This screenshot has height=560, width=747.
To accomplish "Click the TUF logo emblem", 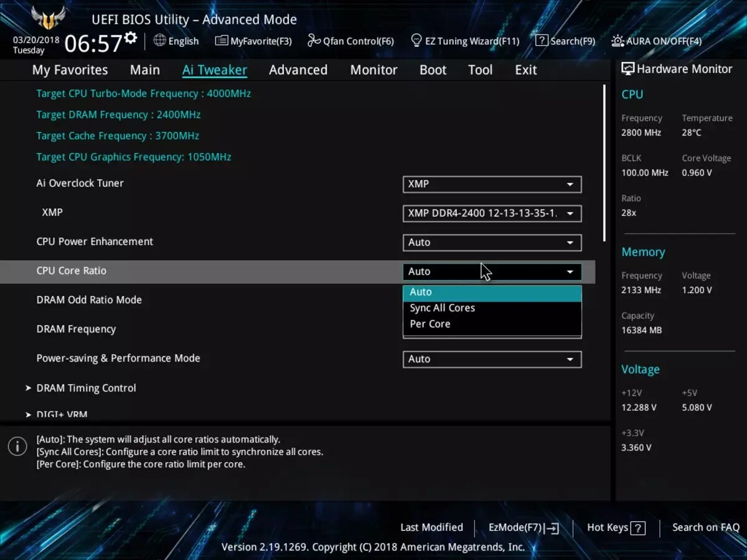I will (x=47, y=19).
